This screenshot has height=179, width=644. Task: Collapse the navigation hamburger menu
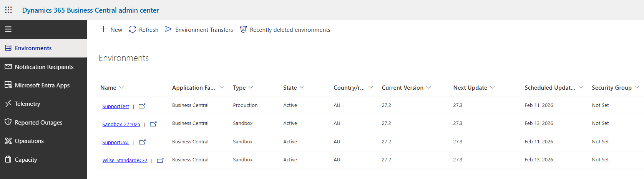pyautogui.click(x=8, y=29)
